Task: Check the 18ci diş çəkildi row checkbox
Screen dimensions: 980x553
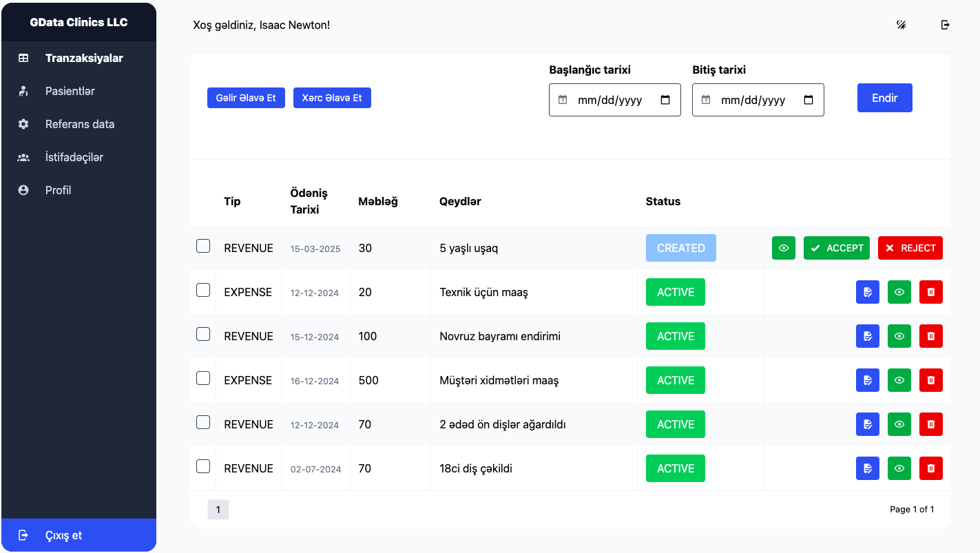Action: point(203,466)
